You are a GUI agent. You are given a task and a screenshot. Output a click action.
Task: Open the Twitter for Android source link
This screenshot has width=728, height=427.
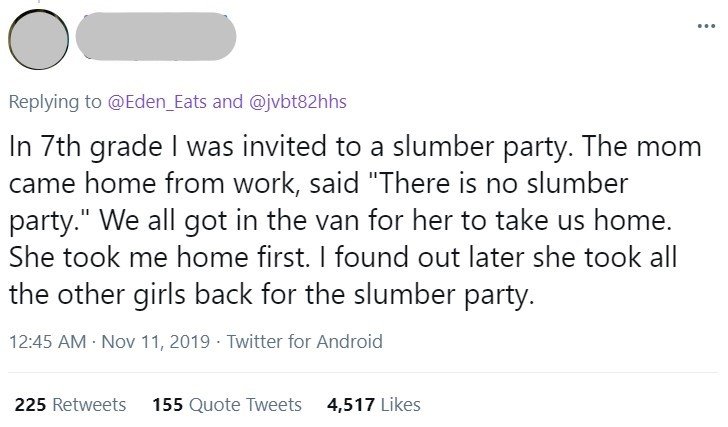(305, 341)
